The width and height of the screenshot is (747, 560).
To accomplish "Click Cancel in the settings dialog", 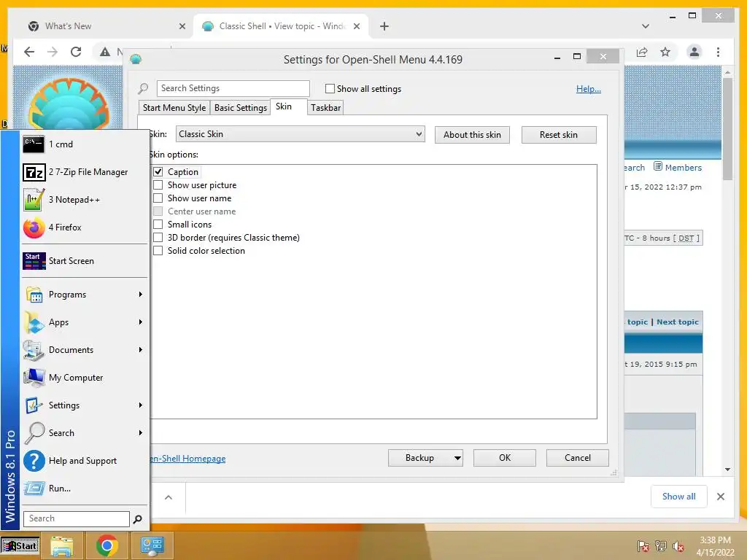I will (578, 458).
